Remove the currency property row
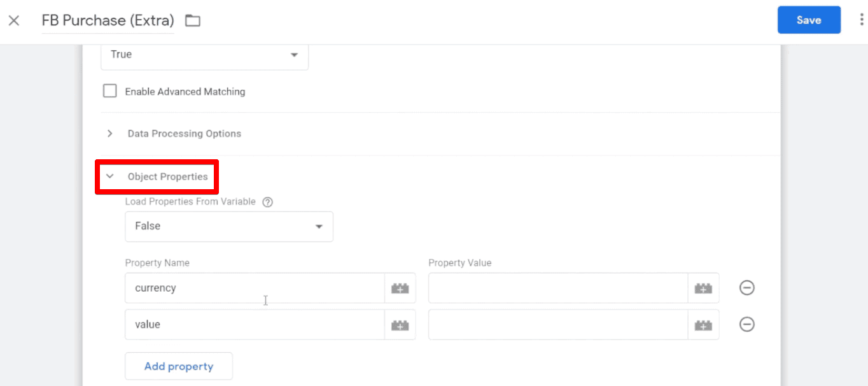This screenshot has width=868, height=386. click(x=746, y=288)
